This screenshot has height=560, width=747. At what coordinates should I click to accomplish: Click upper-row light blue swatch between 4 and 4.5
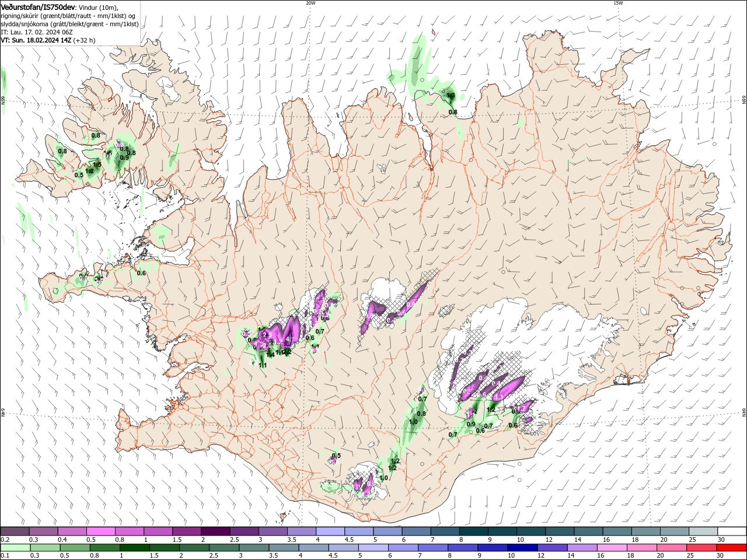click(x=330, y=531)
